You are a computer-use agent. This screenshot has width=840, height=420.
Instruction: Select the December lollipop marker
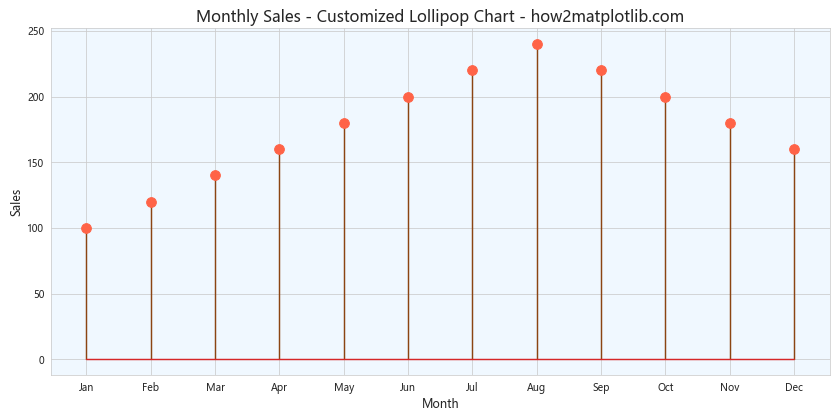click(x=794, y=149)
